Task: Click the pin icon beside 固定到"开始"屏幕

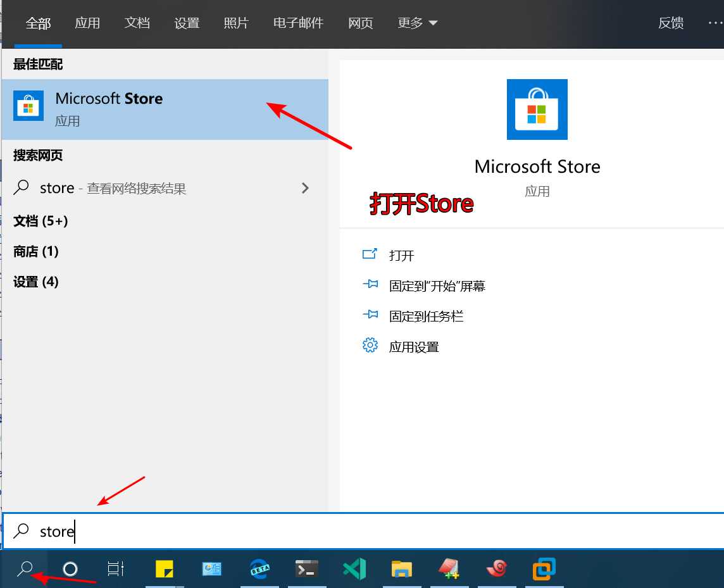Action: (x=370, y=284)
